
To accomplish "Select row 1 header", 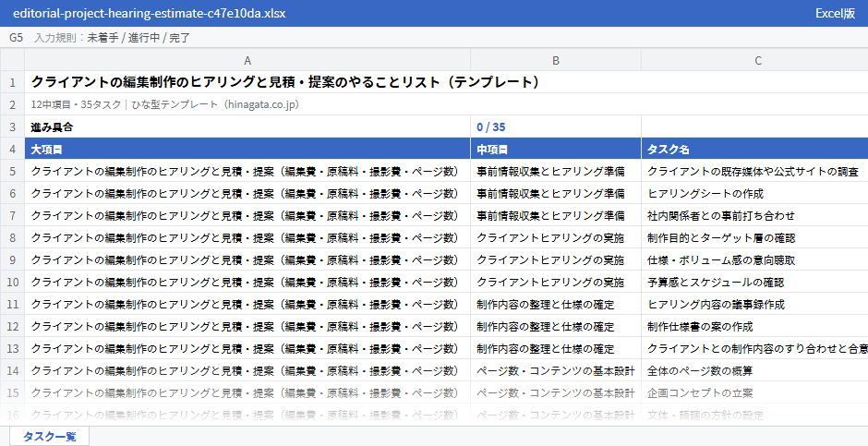I will [12, 82].
